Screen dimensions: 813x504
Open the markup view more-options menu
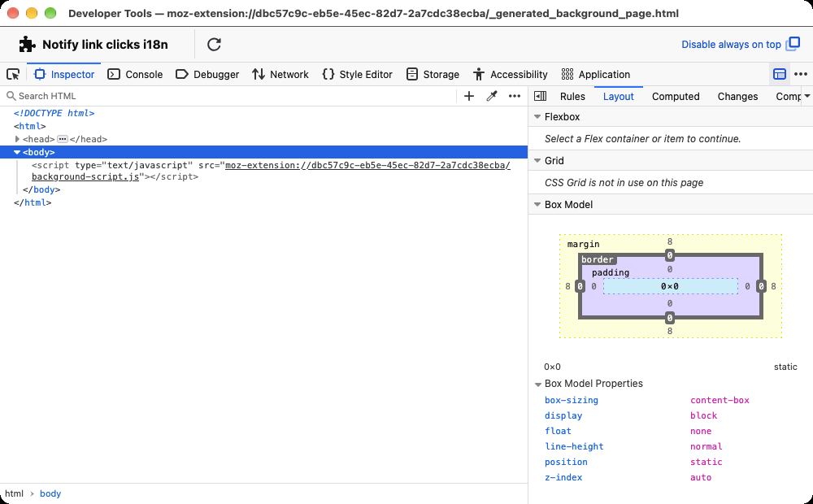[x=515, y=96]
